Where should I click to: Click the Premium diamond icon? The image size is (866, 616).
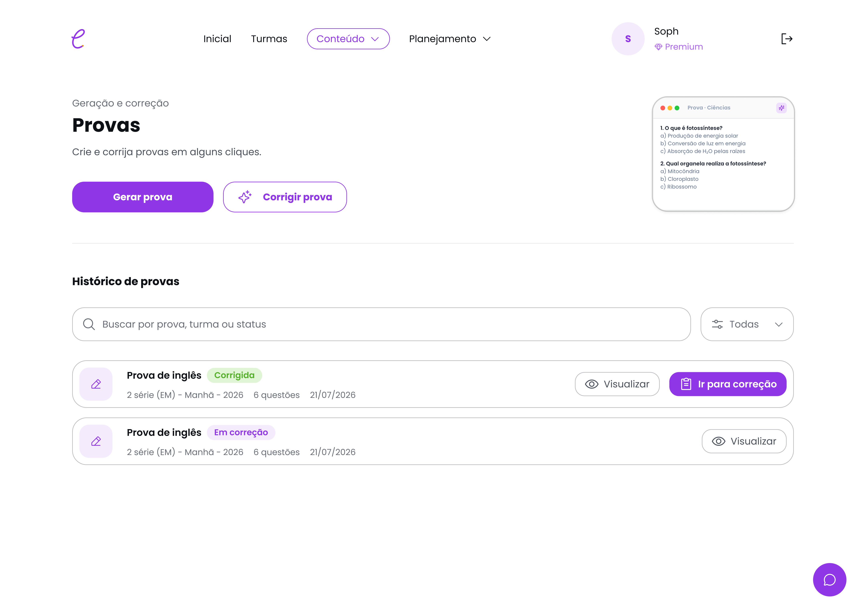coord(658,47)
